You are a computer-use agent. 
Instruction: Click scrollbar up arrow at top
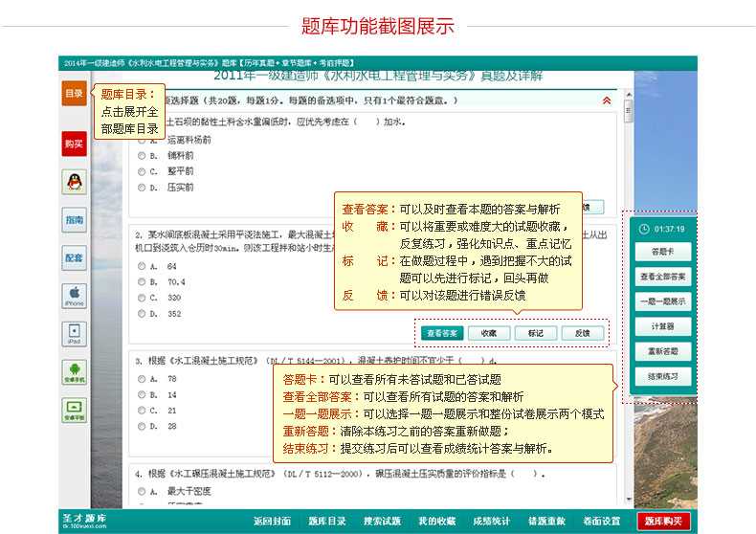click(628, 95)
